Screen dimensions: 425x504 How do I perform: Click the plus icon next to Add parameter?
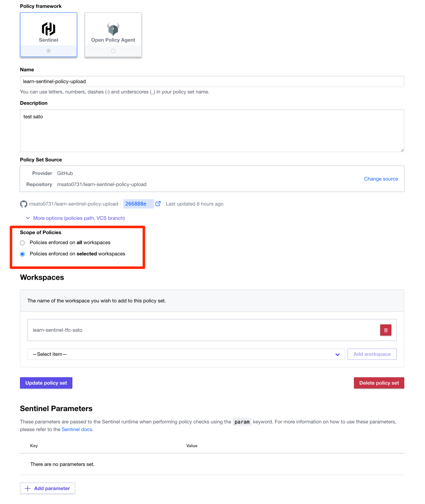(x=27, y=488)
